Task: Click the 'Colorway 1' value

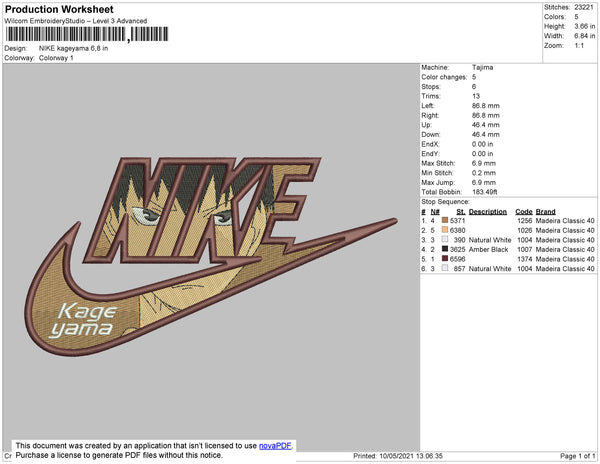Action: tap(56, 58)
